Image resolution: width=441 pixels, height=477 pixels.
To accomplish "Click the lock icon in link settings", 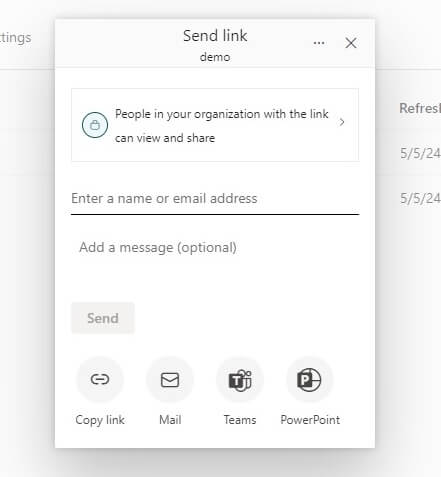I will [95, 125].
